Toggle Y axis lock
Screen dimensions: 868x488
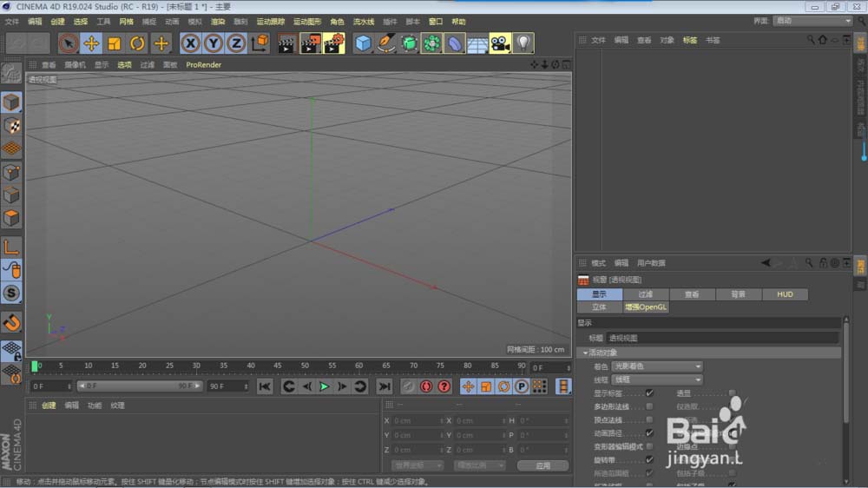(x=214, y=43)
